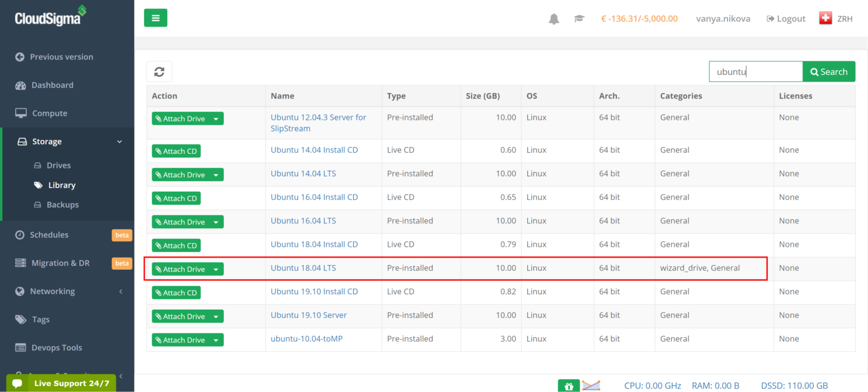Screen dimensions: 868x392
Task: Open the Ubuntu 16.04 LTS drive details
Action: tap(303, 221)
